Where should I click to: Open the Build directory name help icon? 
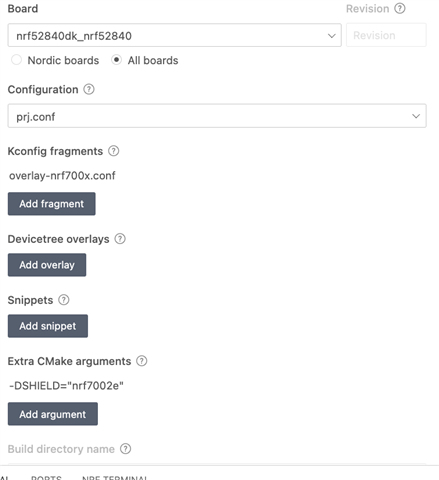[x=125, y=449]
